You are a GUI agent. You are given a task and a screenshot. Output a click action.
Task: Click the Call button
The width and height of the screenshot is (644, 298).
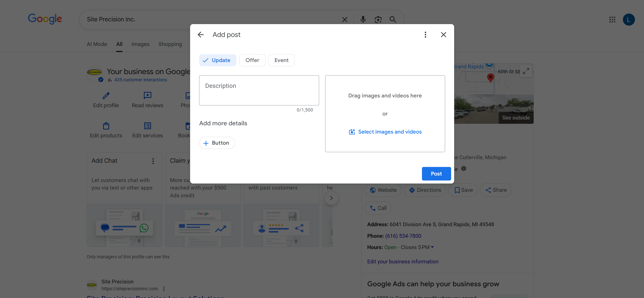378,208
